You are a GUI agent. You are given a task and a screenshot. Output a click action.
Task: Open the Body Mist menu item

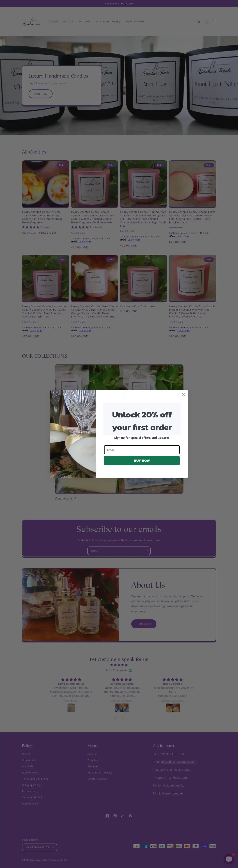(x=68, y=21)
